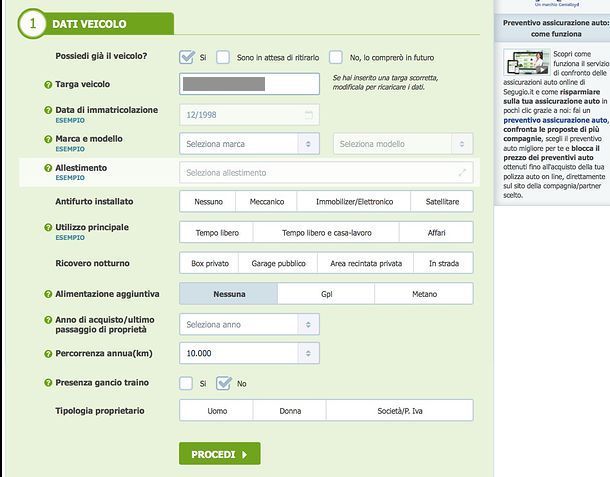610x477 pixels.
Task: Check Si for Possiedi già il veicolo
Action: coord(187,57)
